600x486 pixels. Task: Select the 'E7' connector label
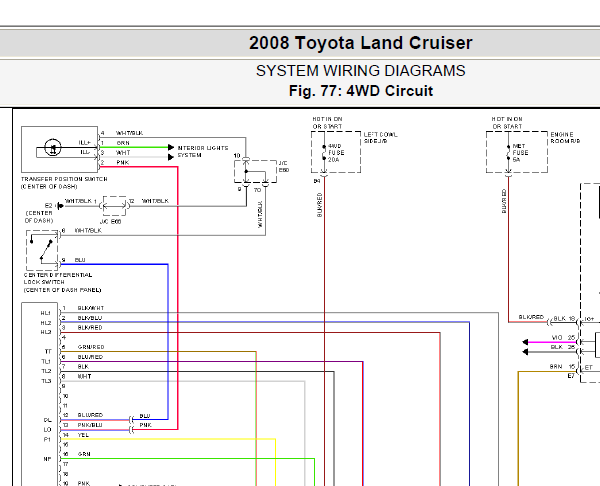click(571, 376)
